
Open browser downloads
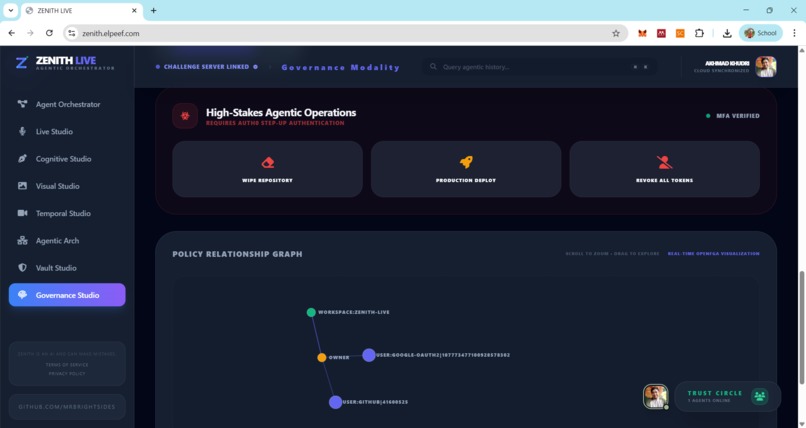[x=727, y=33]
